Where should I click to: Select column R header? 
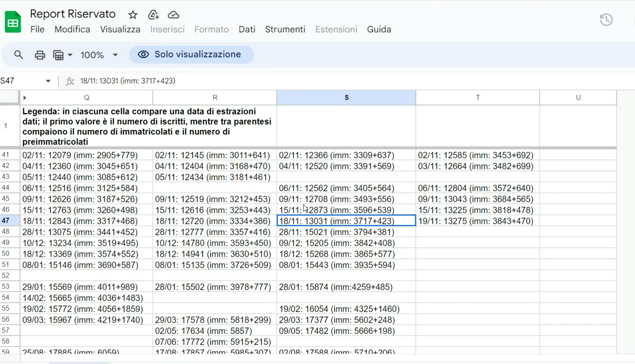(215, 98)
